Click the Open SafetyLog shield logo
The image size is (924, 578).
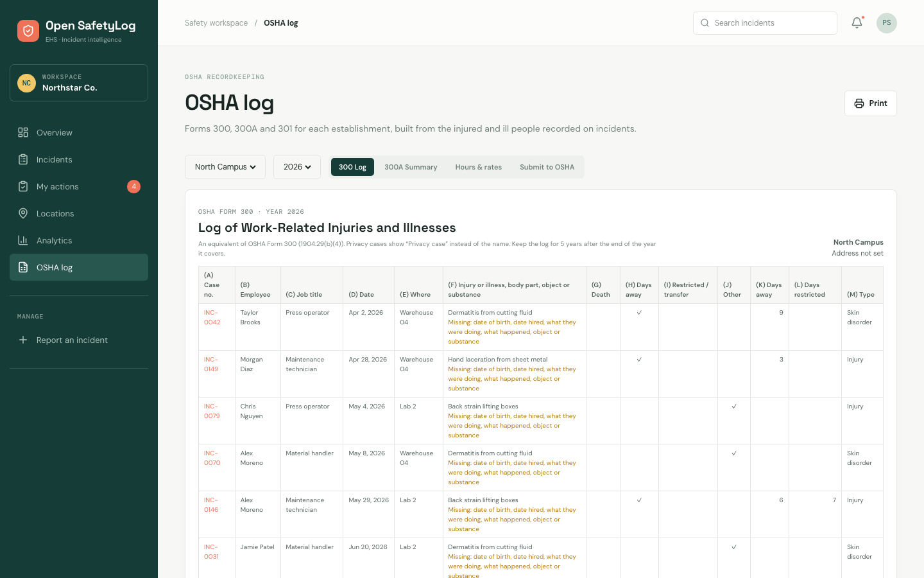point(28,31)
